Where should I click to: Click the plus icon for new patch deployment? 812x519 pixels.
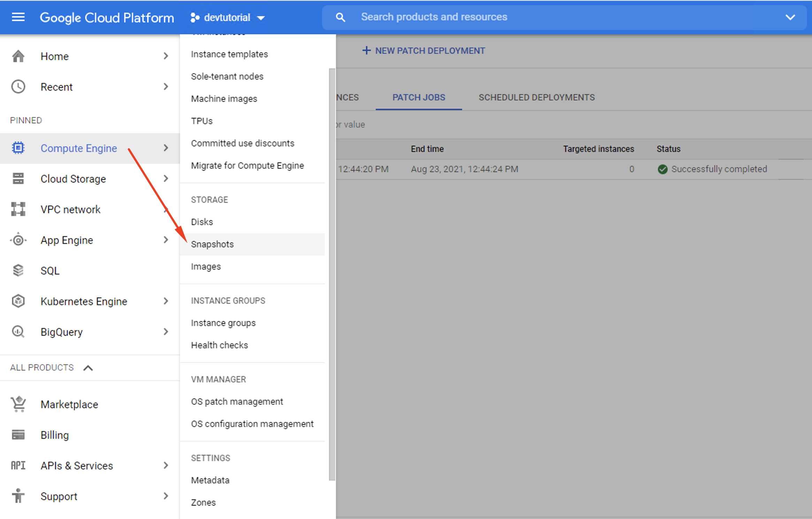pos(366,51)
